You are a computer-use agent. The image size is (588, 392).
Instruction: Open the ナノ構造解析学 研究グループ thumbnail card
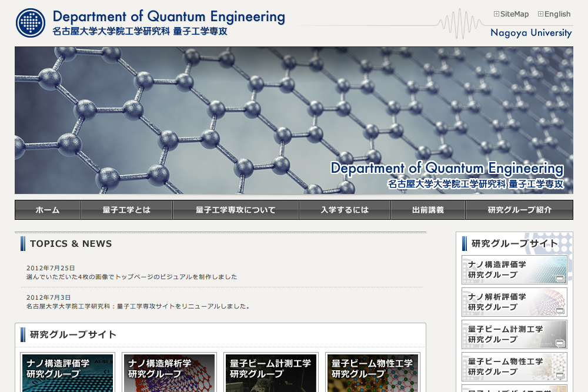pyautogui.click(x=169, y=373)
